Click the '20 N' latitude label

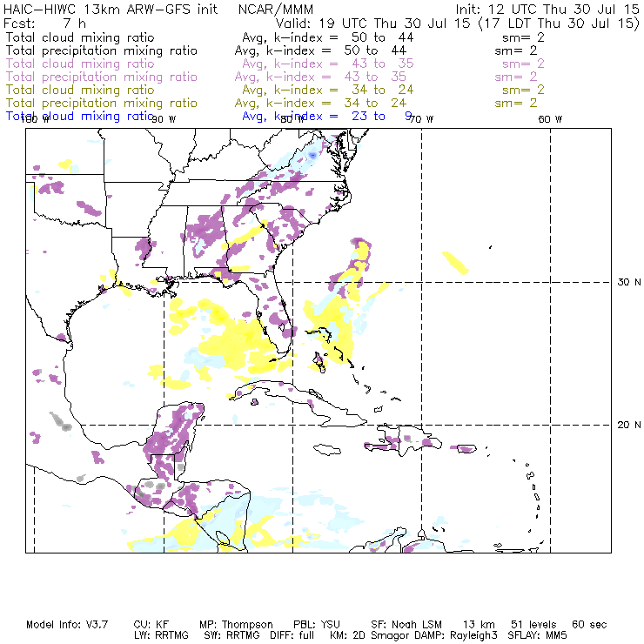[629, 425]
